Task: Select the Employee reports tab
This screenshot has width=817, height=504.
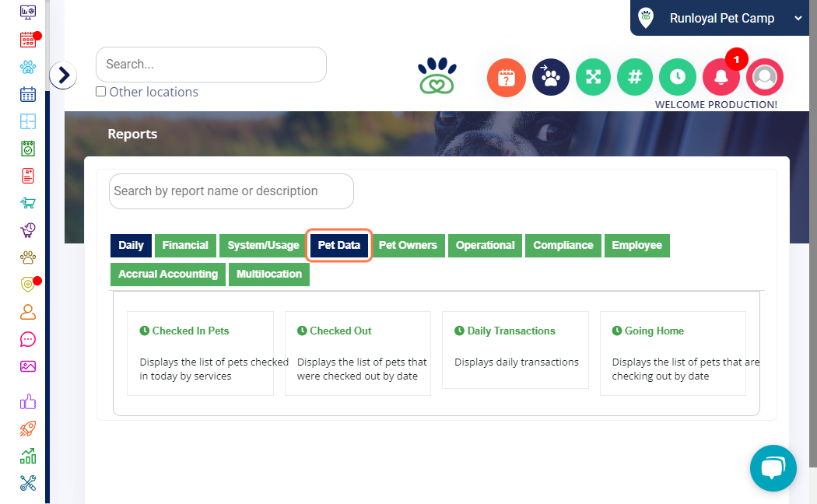Action: pos(636,245)
